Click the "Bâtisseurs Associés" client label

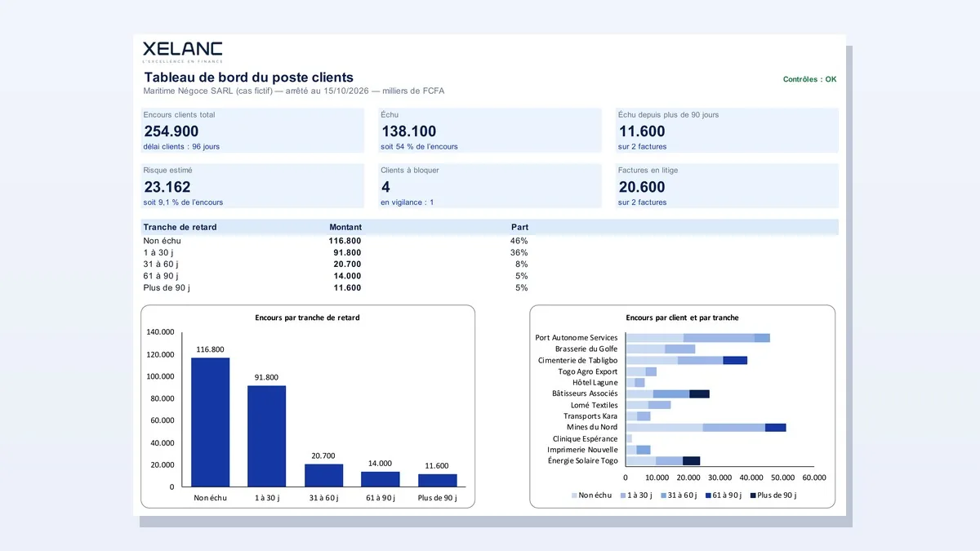pyautogui.click(x=585, y=393)
